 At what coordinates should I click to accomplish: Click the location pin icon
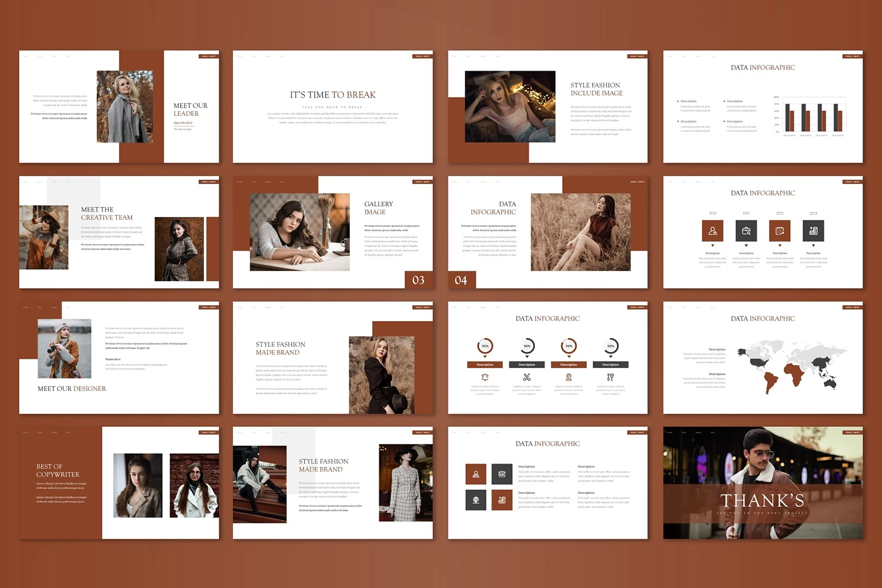[x=569, y=377]
